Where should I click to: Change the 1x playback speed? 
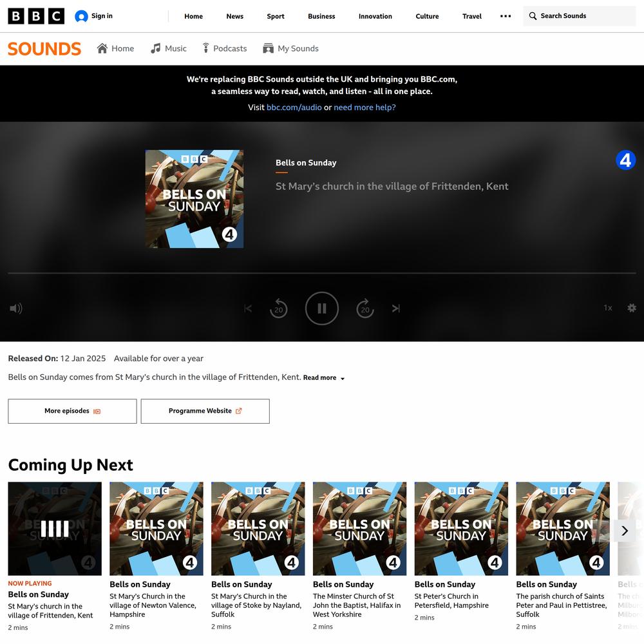[608, 308]
